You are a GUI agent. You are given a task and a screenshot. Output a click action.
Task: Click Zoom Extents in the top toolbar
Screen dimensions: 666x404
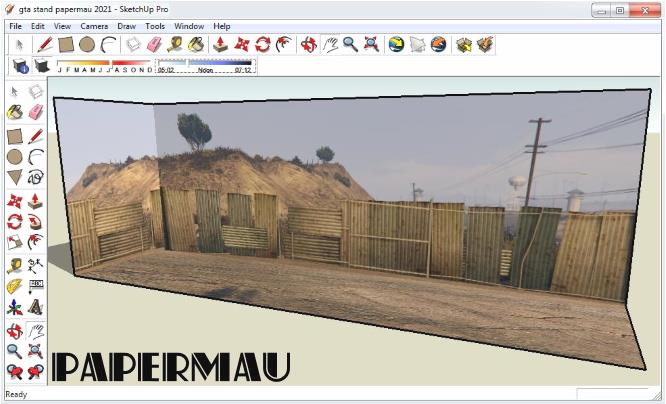coord(371,44)
